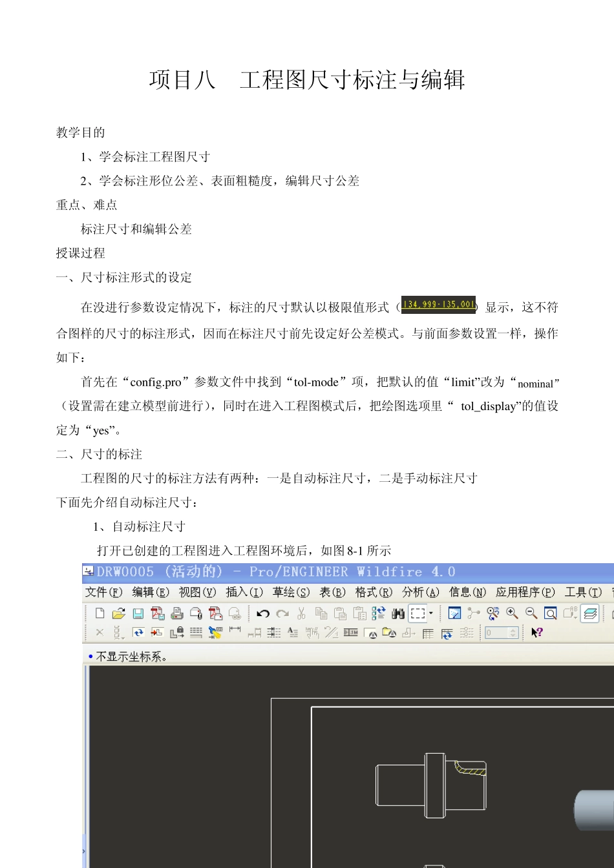Image resolution: width=614 pixels, height=868 pixels.
Task: Open the 视图(V) menu
Action: (197, 592)
